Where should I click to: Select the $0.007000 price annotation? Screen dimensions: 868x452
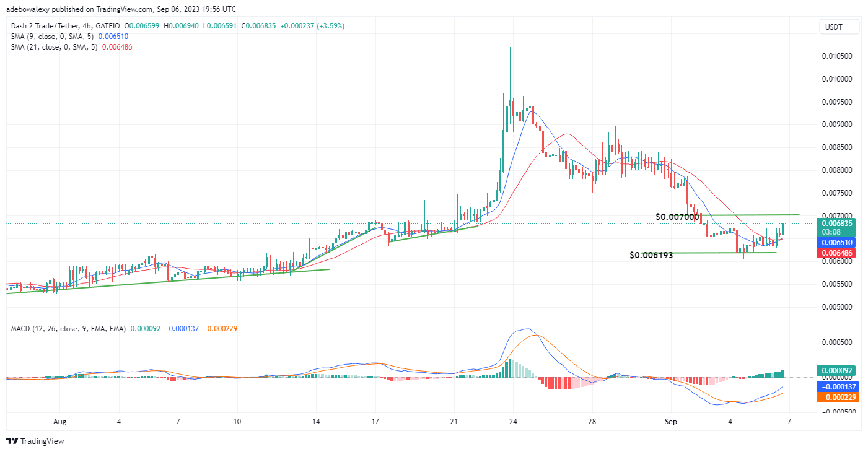(x=677, y=217)
